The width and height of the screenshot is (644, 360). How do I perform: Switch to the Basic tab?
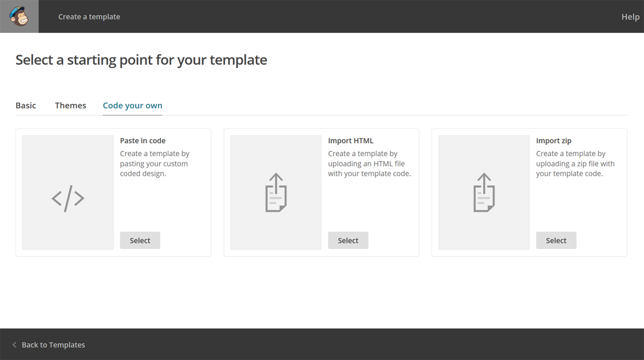click(26, 106)
